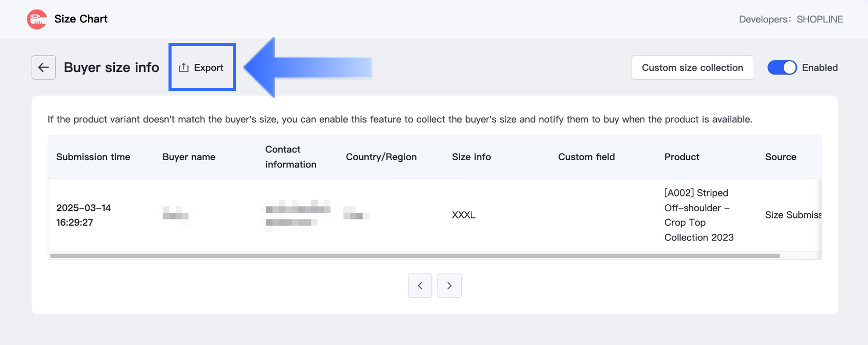Click the Product column header
The width and height of the screenshot is (868, 345).
point(682,157)
